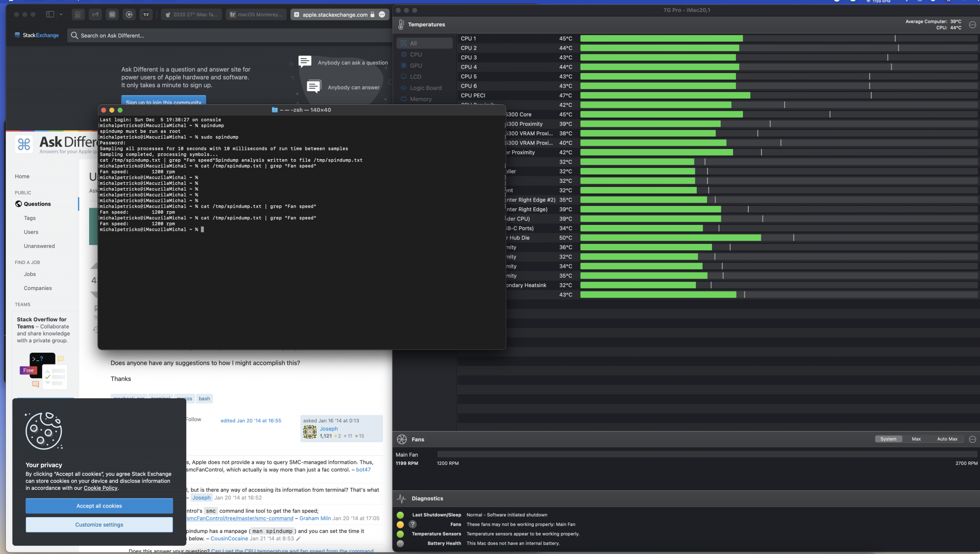Open the Cookie Policy link

100,488
